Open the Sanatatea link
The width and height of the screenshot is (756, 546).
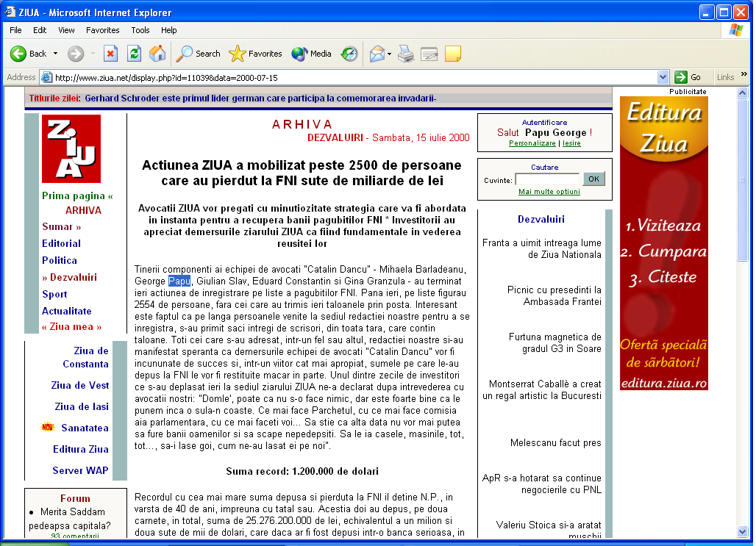(x=85, y=428)
